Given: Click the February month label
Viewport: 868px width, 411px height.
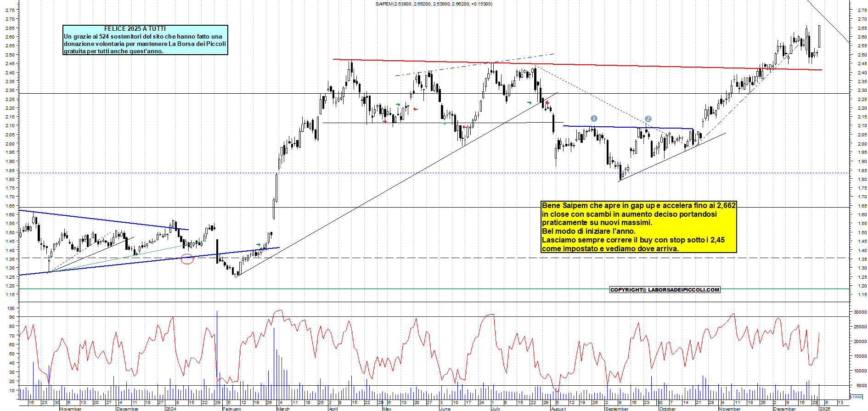Looking at the screenshot, I should (232, 409).
